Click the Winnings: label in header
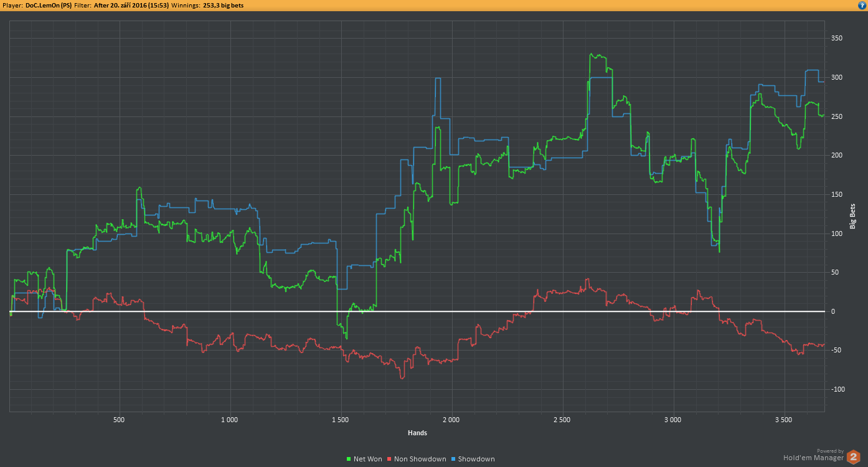Viewport: 868px width, 467px height. coord(186,5)
